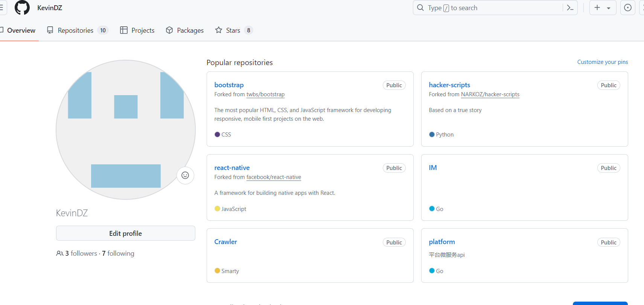Viewport: 644px width, 305px height.
Task: Click the yellow JavaScript language dot
Action: [x=217, y=209]
